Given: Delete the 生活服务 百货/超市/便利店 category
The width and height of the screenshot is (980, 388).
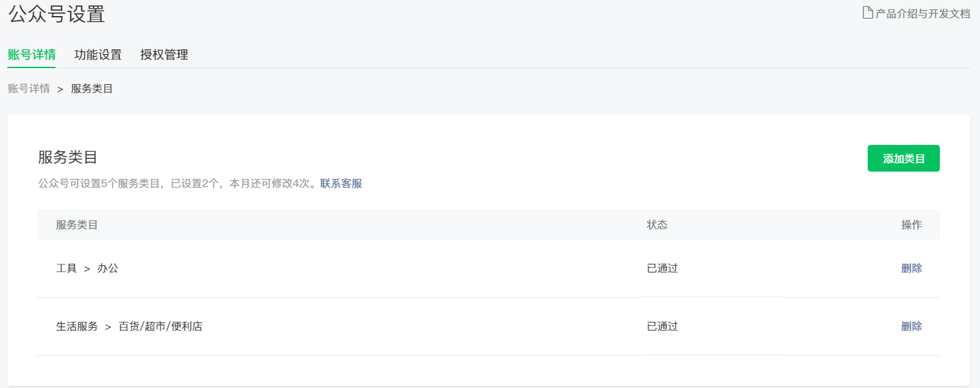Looking at the screenshot, I should (x=912, y=327).
